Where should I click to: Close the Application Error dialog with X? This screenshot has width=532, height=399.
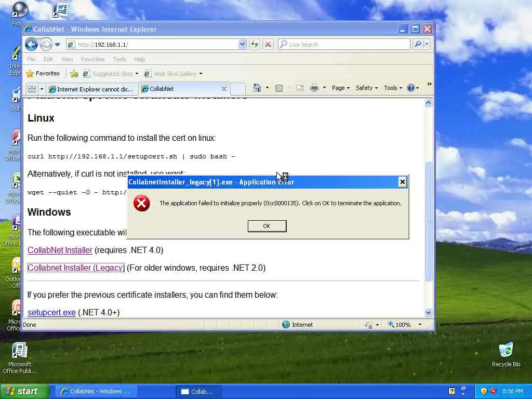(x=403, y=182)
